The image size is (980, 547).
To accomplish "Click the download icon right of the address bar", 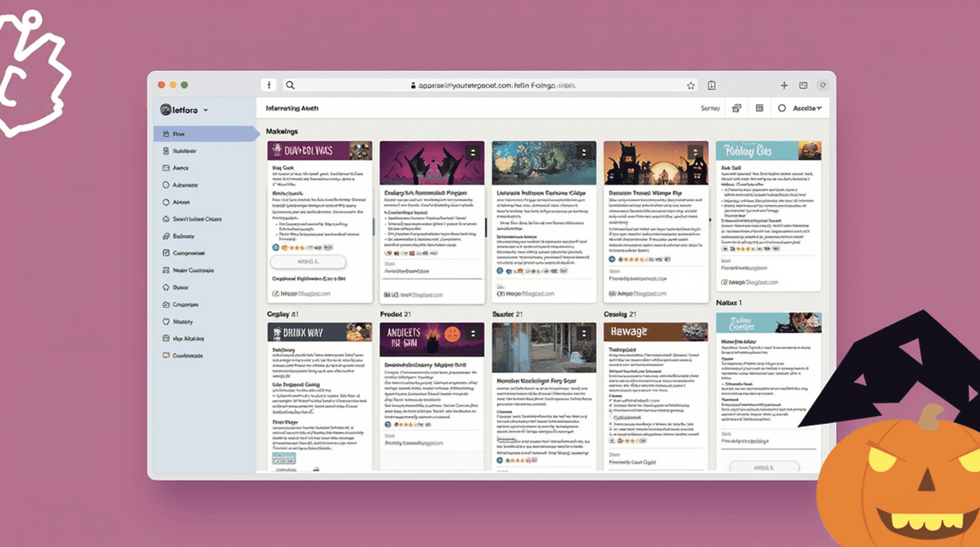I will click(711, 85).
